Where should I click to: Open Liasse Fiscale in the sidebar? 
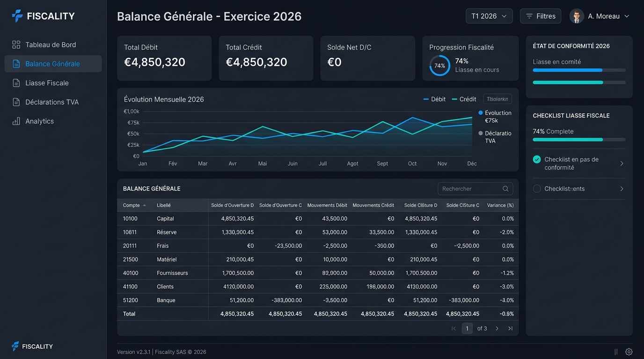pyautogui.click(x=53, y=83)
